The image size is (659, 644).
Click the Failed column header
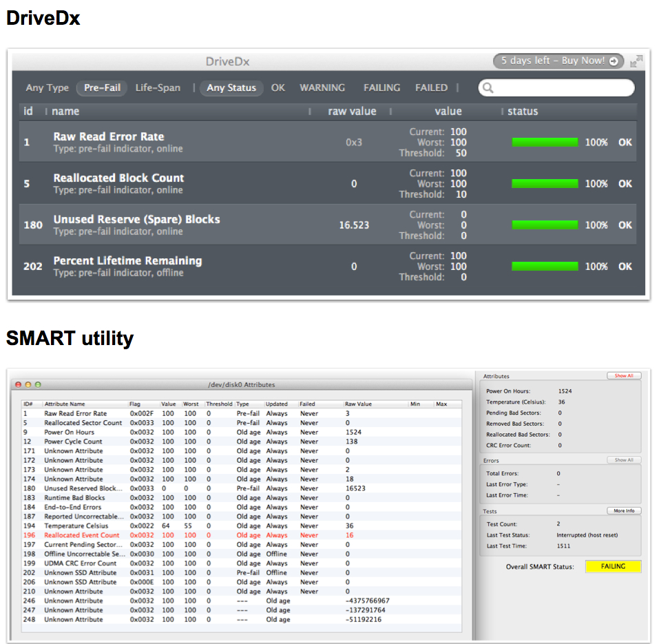click(x=307, y=404)
